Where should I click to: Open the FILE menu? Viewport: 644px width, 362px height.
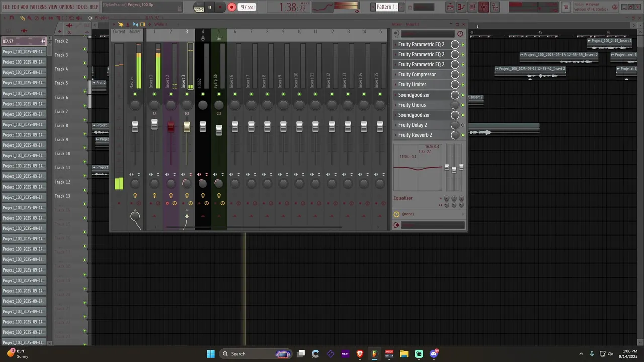tap(6, 7)
